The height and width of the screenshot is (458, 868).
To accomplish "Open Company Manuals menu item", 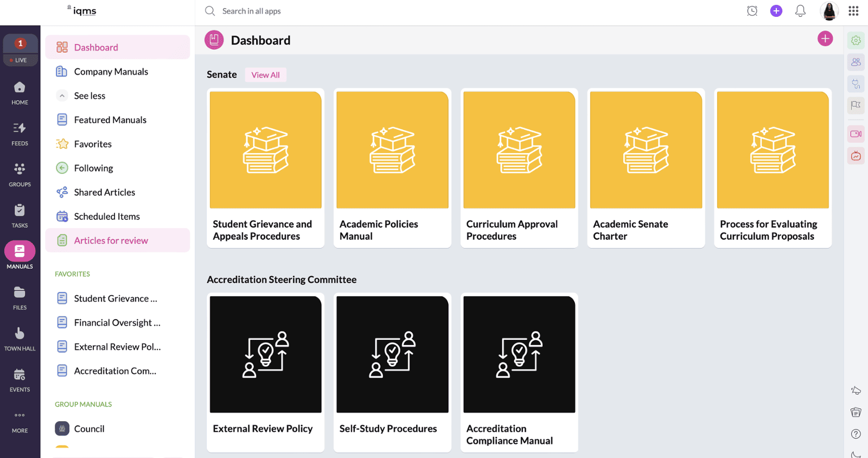I will (111, 72).
